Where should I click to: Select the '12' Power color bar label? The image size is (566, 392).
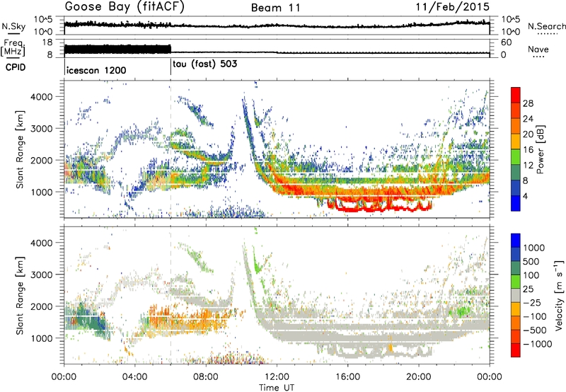[x=528, y=166]
